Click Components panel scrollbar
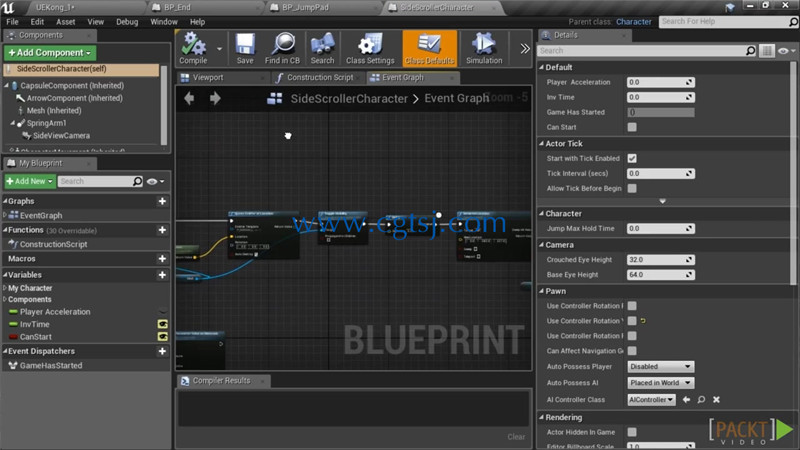This screenshot has width=800, height=450. click(164, 105)
